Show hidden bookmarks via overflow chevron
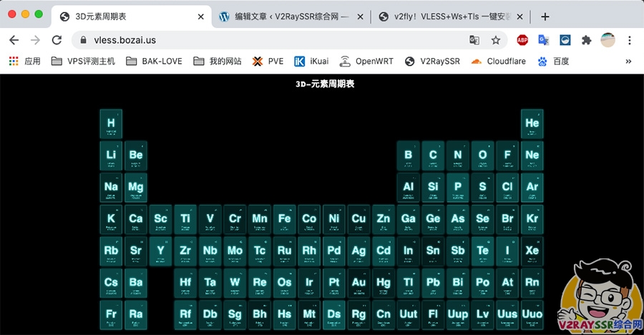The height and width of the screenshot is (335, 644). [628, 62]
